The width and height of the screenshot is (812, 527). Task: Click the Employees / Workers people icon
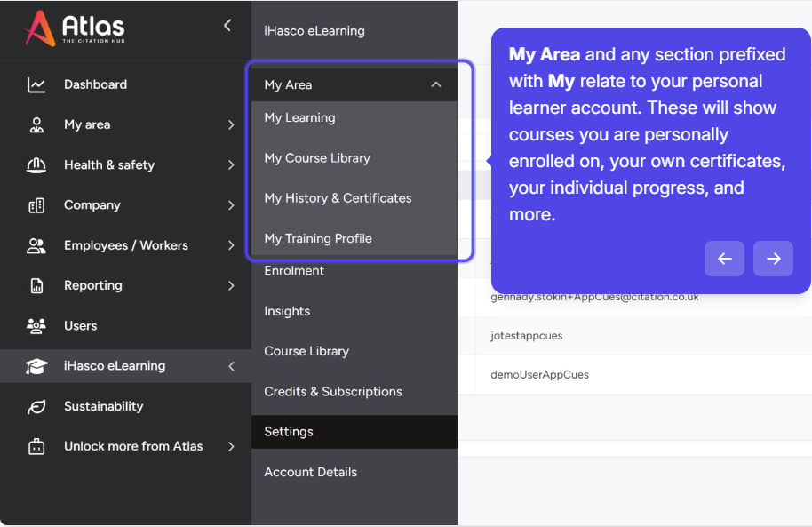click(36, 245)
